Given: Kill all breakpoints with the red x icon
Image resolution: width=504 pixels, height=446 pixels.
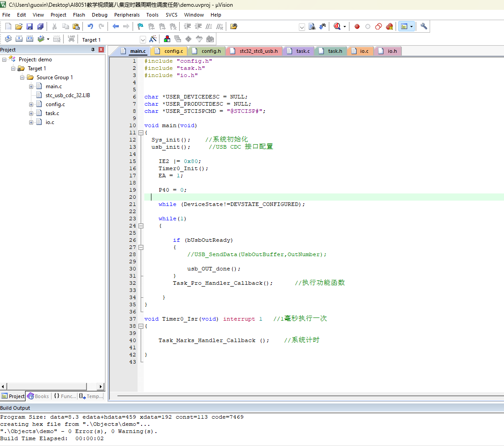Looking at the screenshot, I should [x=389, y=26].
